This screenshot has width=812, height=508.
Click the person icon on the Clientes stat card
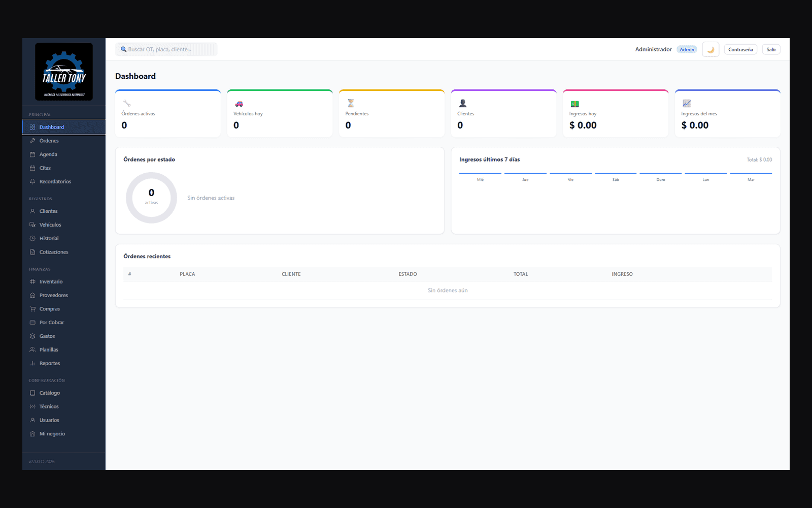tap(463, 104)
